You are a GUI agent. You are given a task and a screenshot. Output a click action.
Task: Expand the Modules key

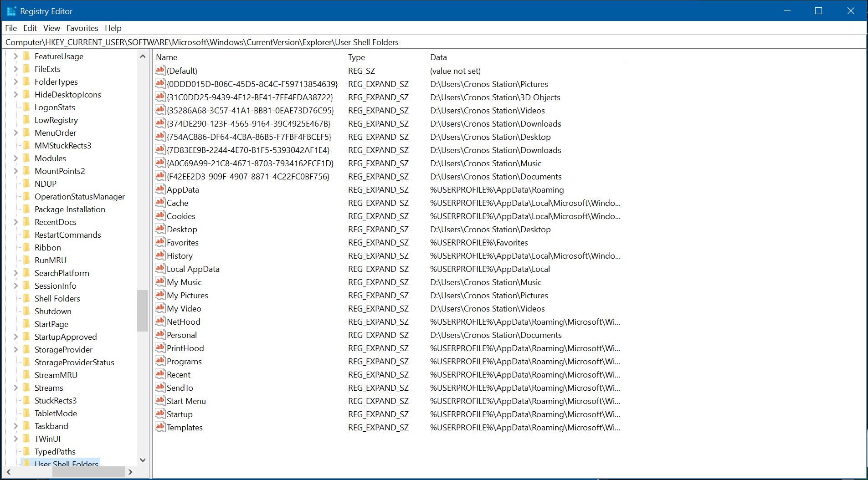pos(15,158)
